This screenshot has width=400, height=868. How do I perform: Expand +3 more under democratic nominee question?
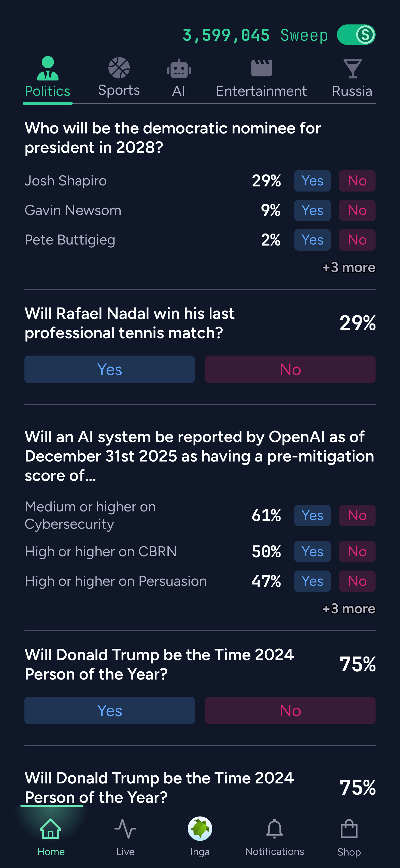click(x=349, y=267)
